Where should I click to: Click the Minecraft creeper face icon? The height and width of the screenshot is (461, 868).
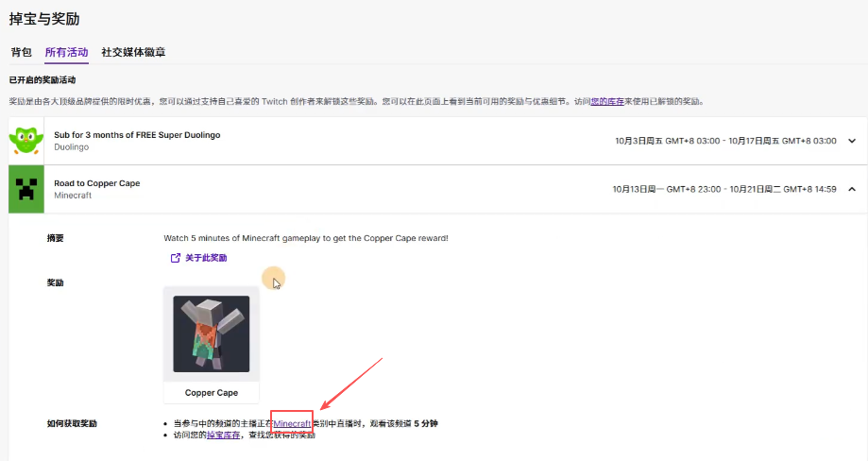click(x=26, y=189)
